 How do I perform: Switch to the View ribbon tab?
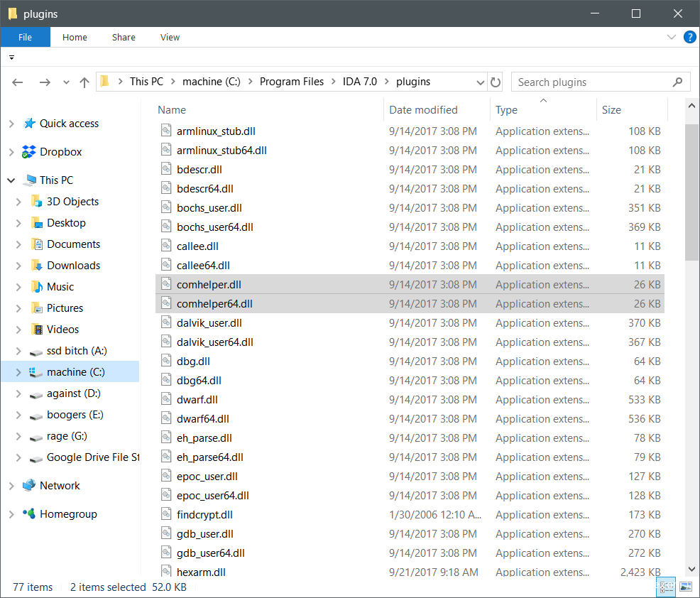click(x=170, y=37)
